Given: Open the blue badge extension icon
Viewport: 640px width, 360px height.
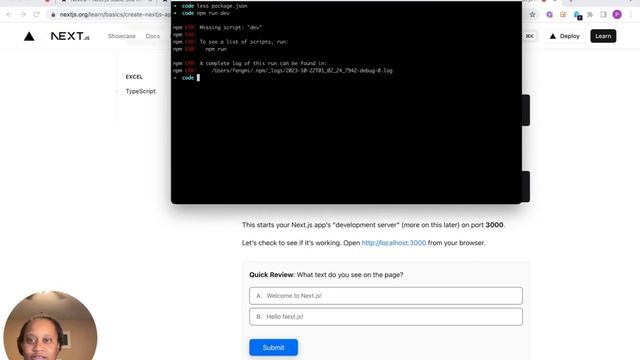Looking at the screenshot, I should point(577,15).
